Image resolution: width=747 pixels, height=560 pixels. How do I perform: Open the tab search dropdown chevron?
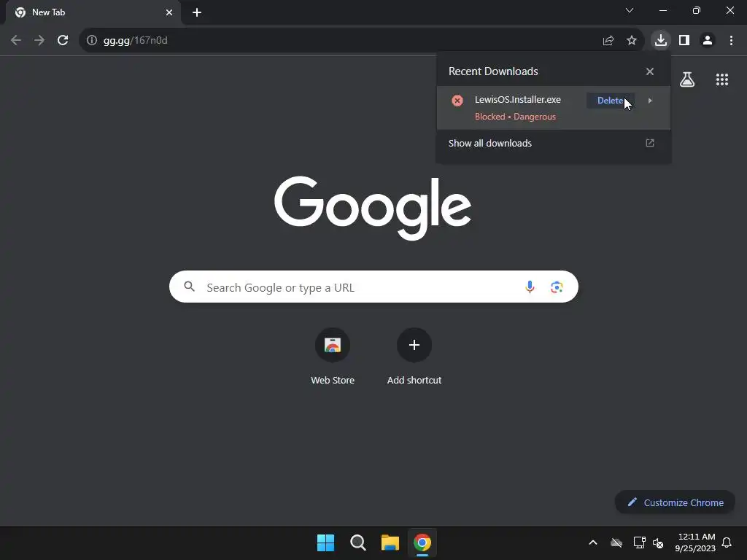(630, 10)
